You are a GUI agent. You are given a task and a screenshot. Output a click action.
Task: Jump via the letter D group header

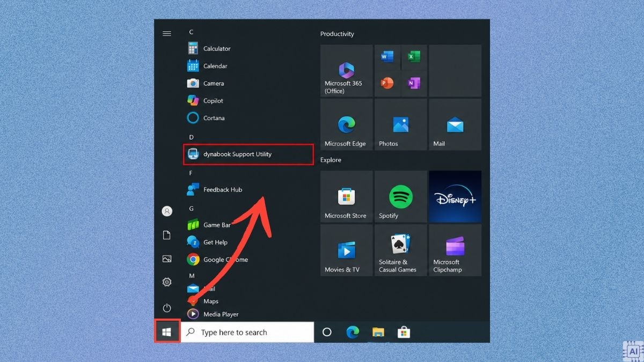[191, 137]
